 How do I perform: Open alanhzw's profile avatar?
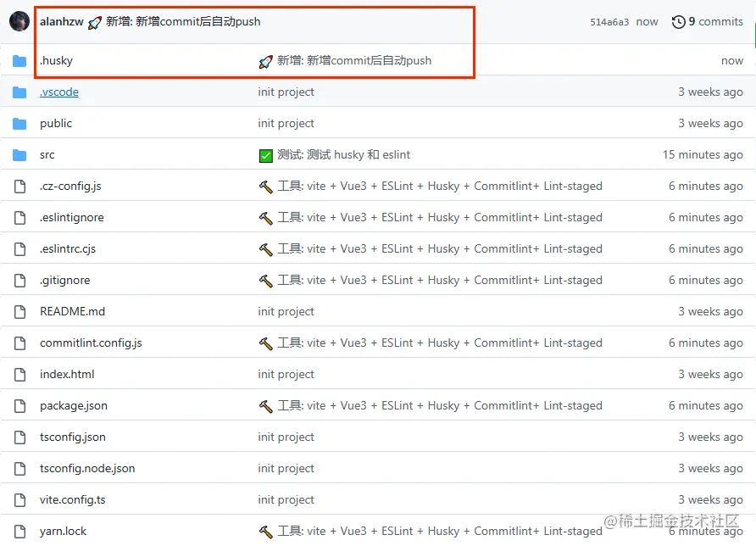click(x=19, y=21)
